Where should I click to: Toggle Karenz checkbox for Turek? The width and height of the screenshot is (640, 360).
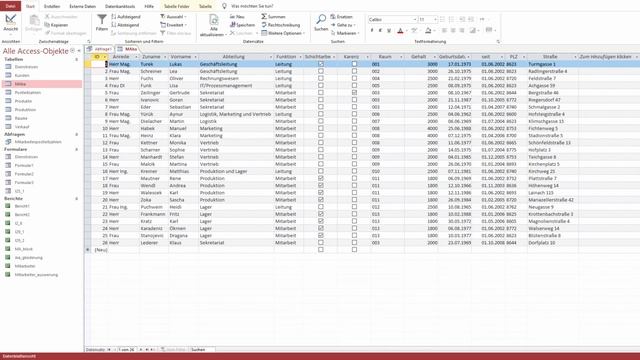pyautogui.click(x=354, y=64)
